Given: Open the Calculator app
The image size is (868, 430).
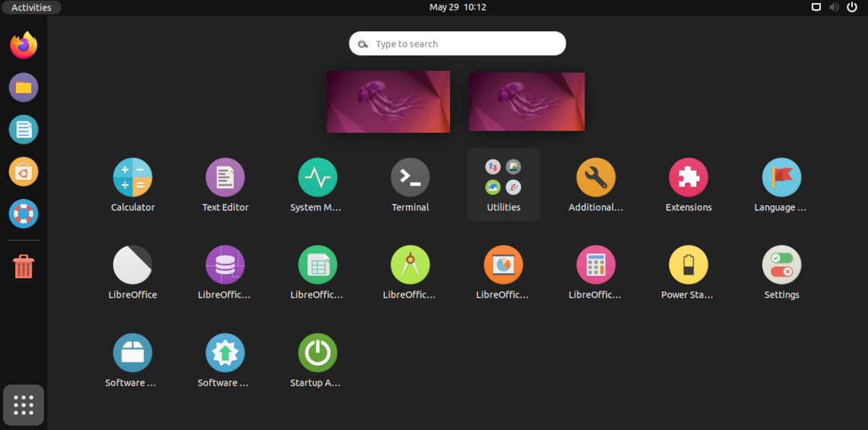Looking at the screenshot, I should (132, 177).
